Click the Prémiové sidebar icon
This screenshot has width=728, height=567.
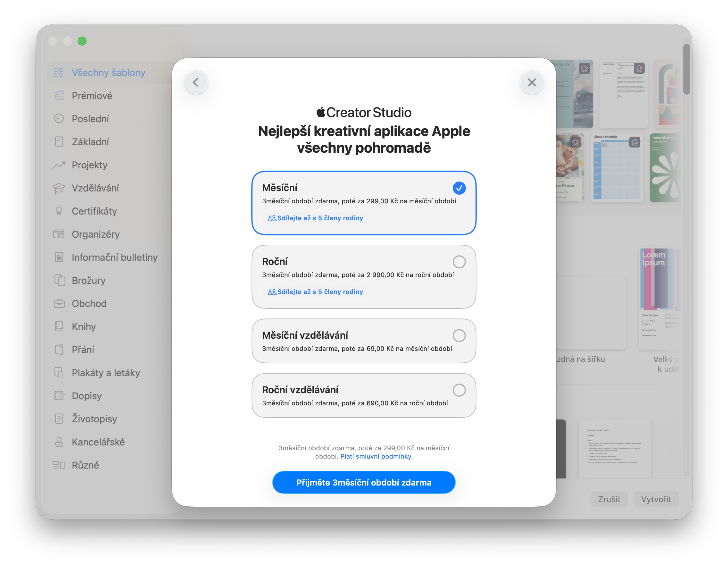tap(59, 96)
